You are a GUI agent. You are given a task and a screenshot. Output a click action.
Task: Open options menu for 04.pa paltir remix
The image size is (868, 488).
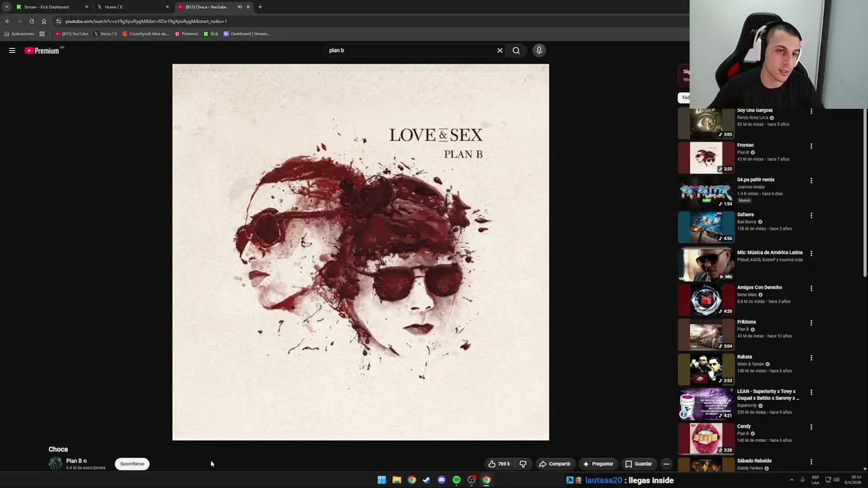click(811, 180)
